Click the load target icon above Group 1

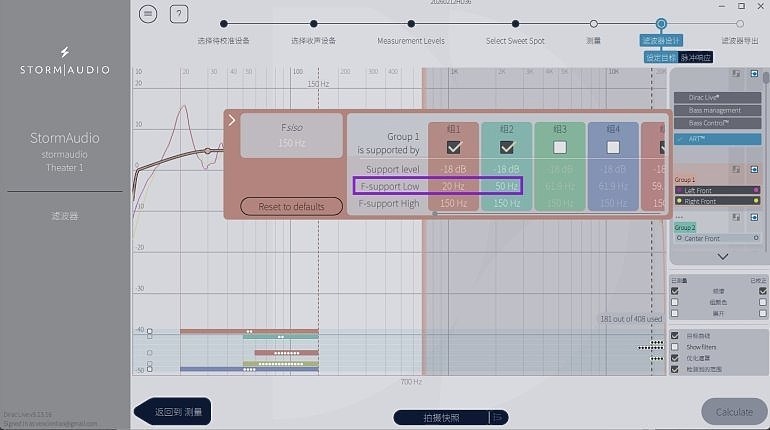point(754,169)
